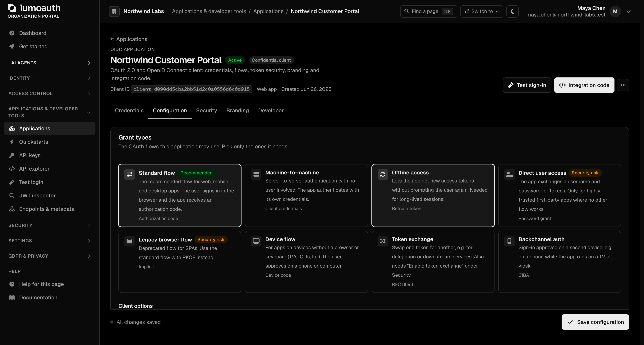The image size is (644, 345).
Task: Click the M user avatar
Action: (615, 11)
